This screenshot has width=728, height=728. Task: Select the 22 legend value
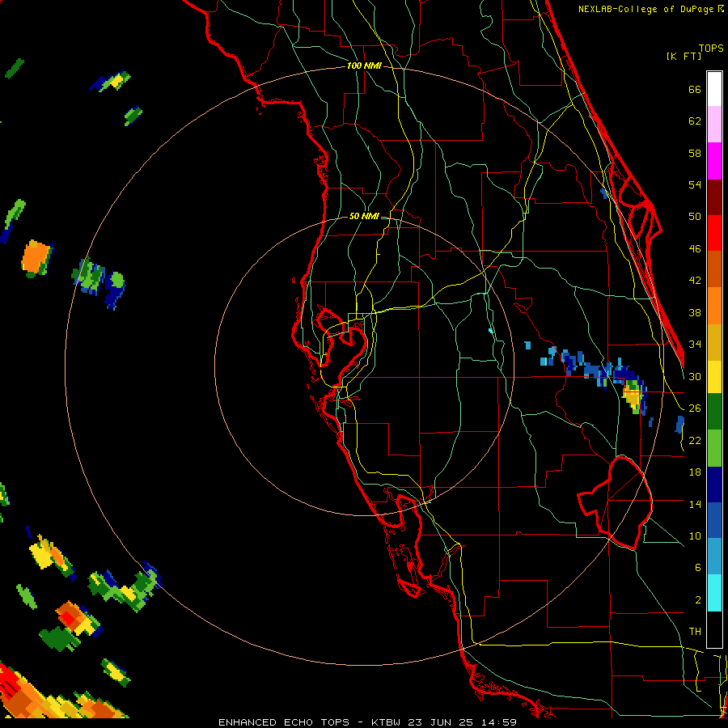click(x=695, y=440)
